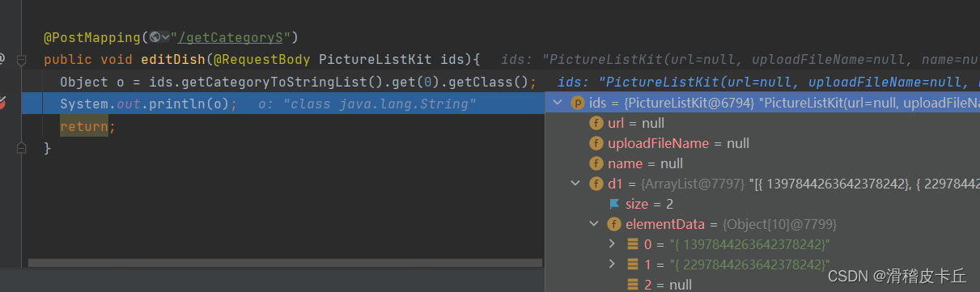Click the parameter icon of ids row

pyautogui.click(x=578, y=103)
